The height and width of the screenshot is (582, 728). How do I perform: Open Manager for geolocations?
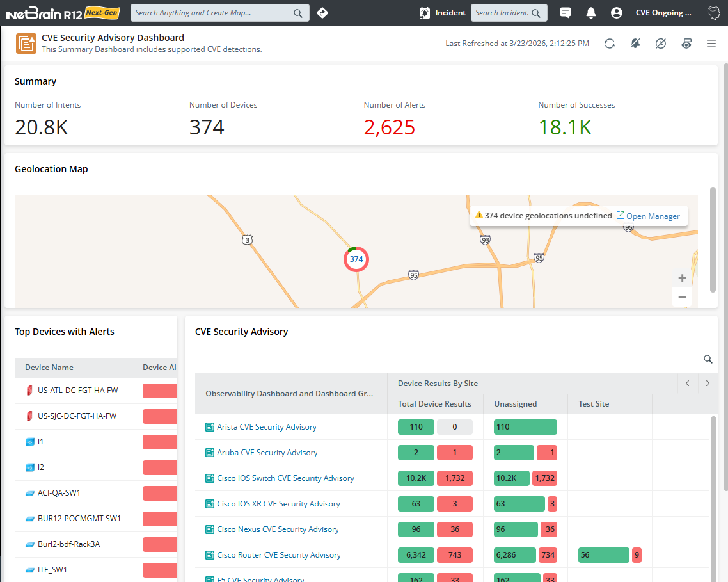pyautogui.click(x=648, y=216)
